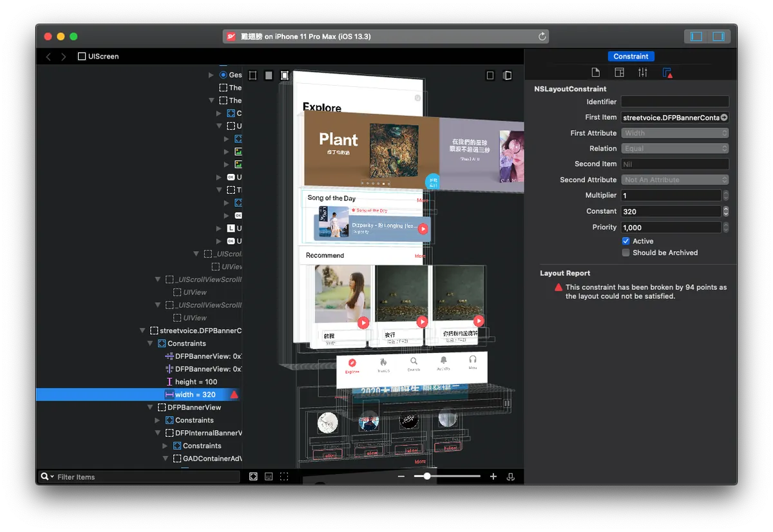Image resolution: width=773 pixels, height=532 pixels.
Task: Open the File inspector tab
Action: coord(596,73)
